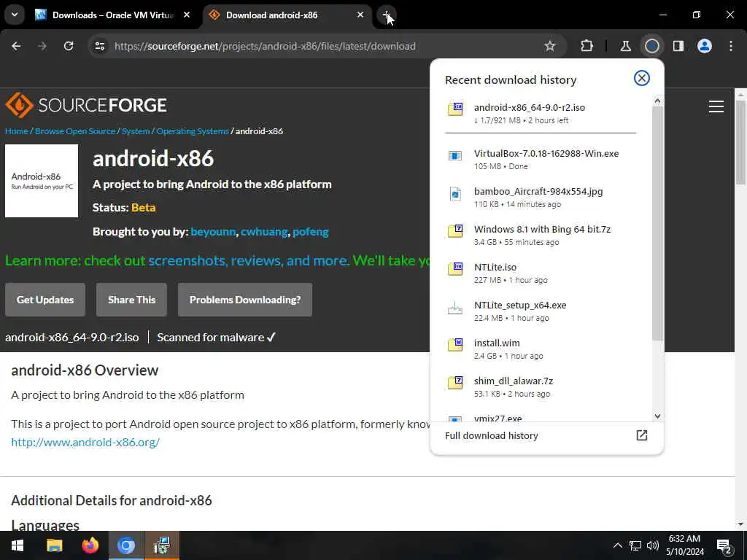Click the sourceforge.net URL address field
The image size is (747, 560).
click(x=265, y=46)
